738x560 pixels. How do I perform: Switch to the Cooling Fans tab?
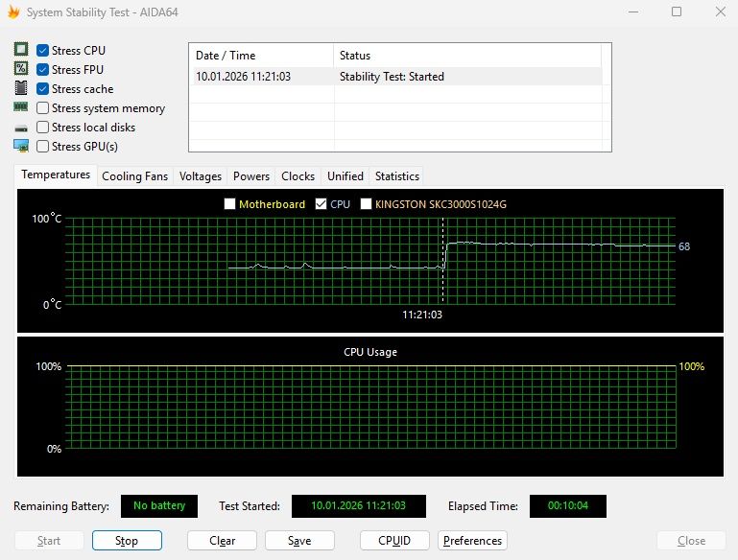click(134, 176)
